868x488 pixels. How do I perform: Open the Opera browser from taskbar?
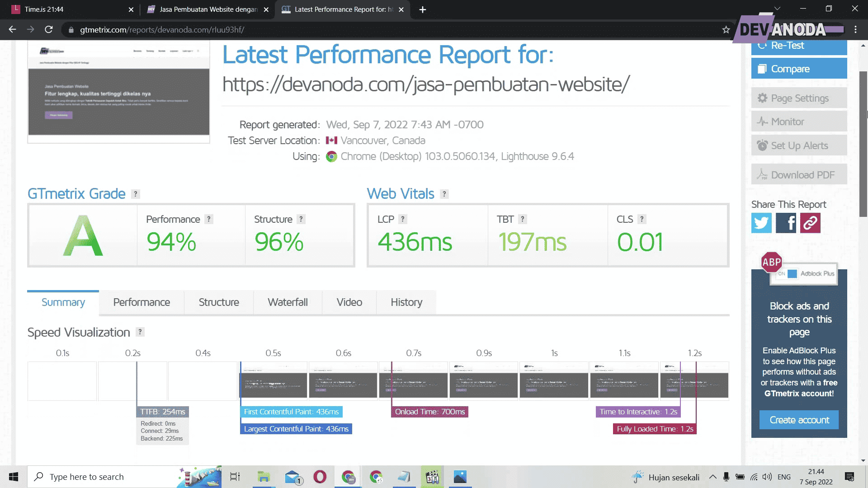click(x=320, y=477)
